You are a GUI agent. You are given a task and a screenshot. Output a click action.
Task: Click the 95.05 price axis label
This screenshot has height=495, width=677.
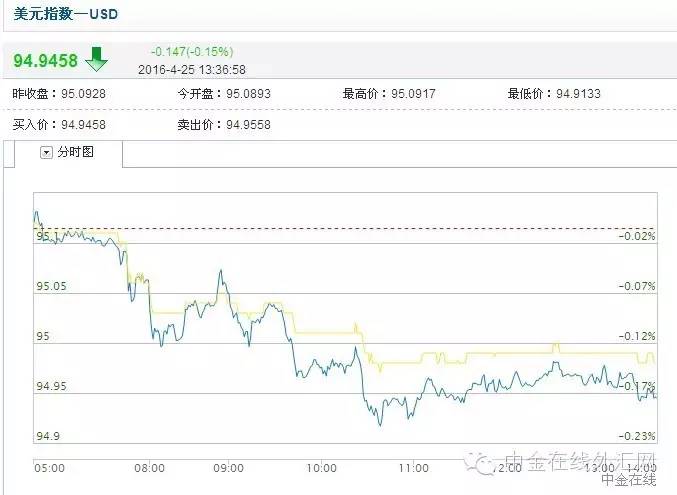[51, 286]
